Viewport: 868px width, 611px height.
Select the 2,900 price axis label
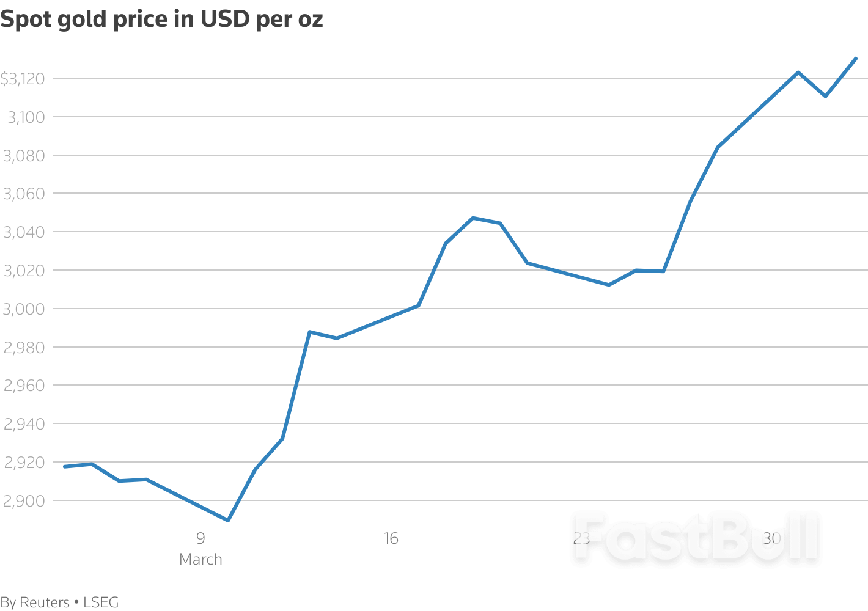coord(24,501)
